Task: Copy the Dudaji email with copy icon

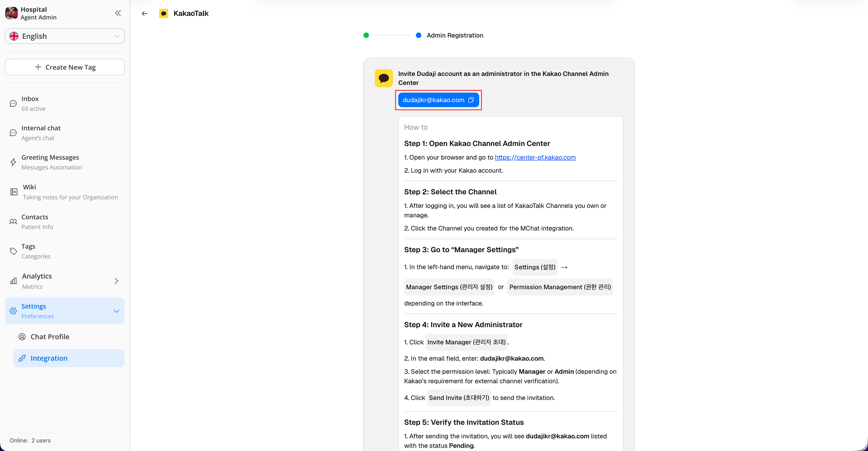Action: click(472, 100)
